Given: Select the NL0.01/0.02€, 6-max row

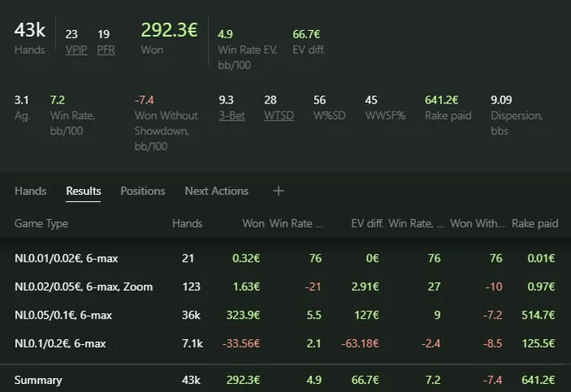Looking at the screenshot, I should [285, 258].
